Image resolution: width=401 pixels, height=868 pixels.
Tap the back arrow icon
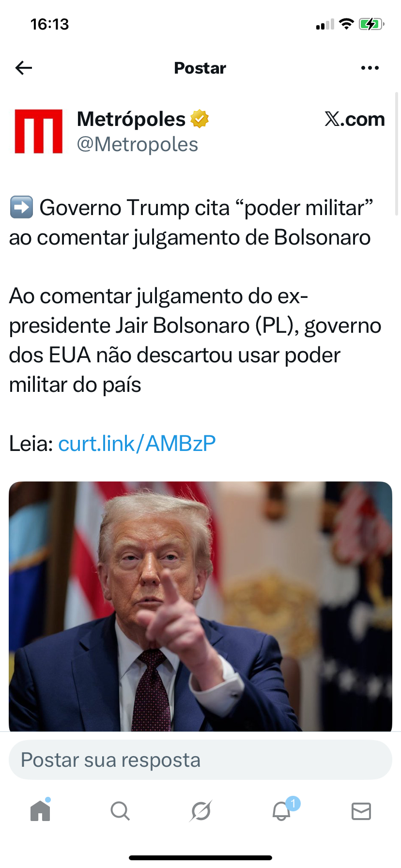click(24, 68)
